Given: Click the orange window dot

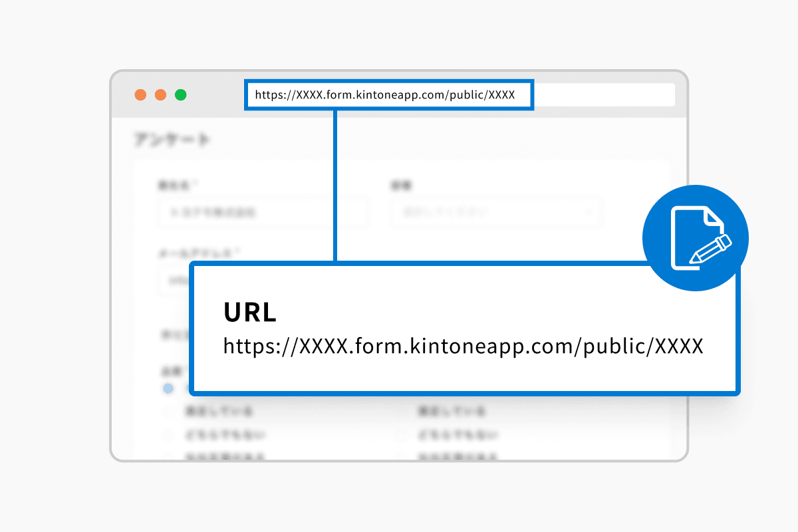Looking at the screenshot, I should click(x=160, y=95).
